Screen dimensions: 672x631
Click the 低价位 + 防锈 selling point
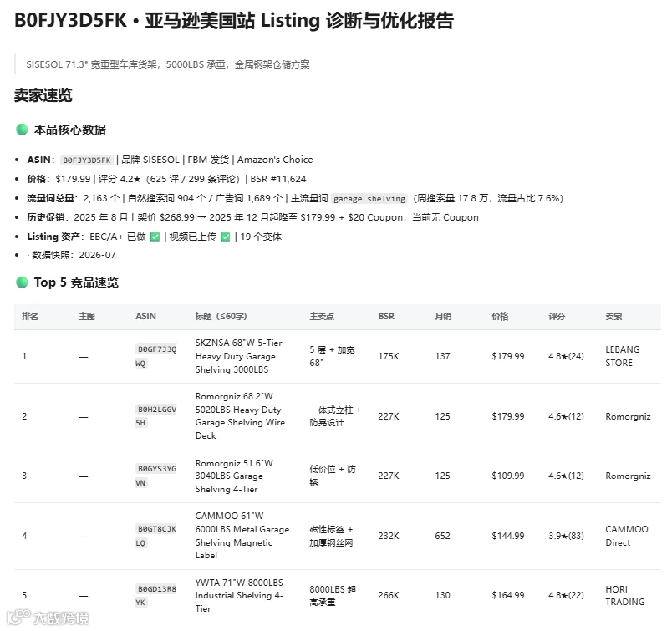[x=333, y=476]
